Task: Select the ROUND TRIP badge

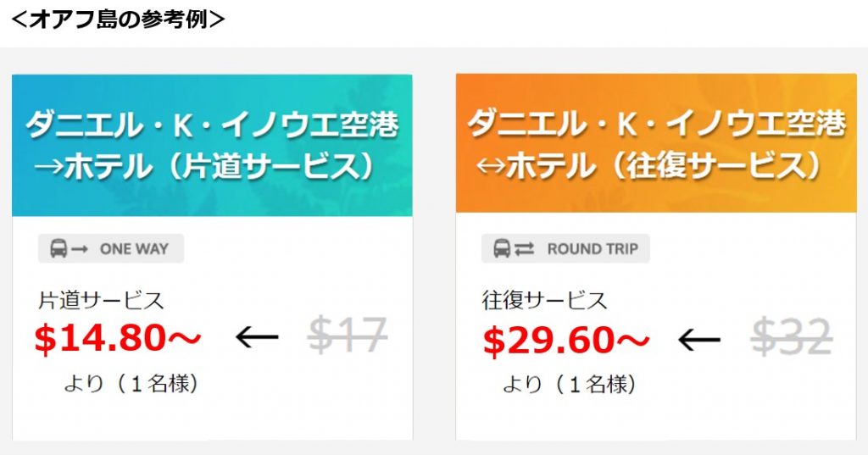Action: tap(565, 248)
